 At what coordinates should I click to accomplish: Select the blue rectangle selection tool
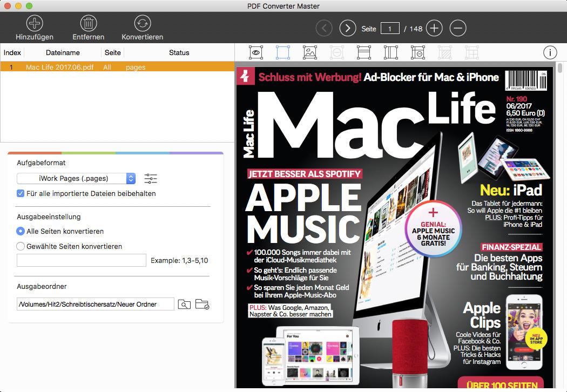(x=283, y=52)
